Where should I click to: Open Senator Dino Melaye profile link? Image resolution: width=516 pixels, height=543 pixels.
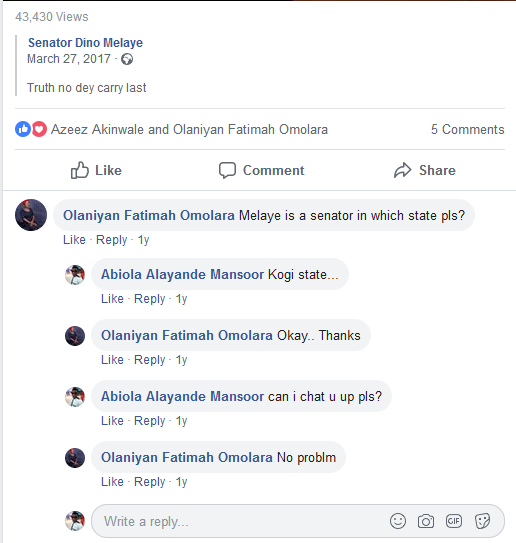85,43
